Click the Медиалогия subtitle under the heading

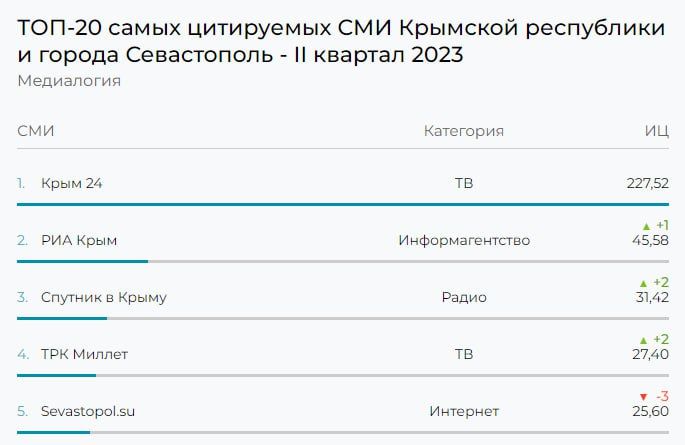pyautogui.click(x=69, y=81)
